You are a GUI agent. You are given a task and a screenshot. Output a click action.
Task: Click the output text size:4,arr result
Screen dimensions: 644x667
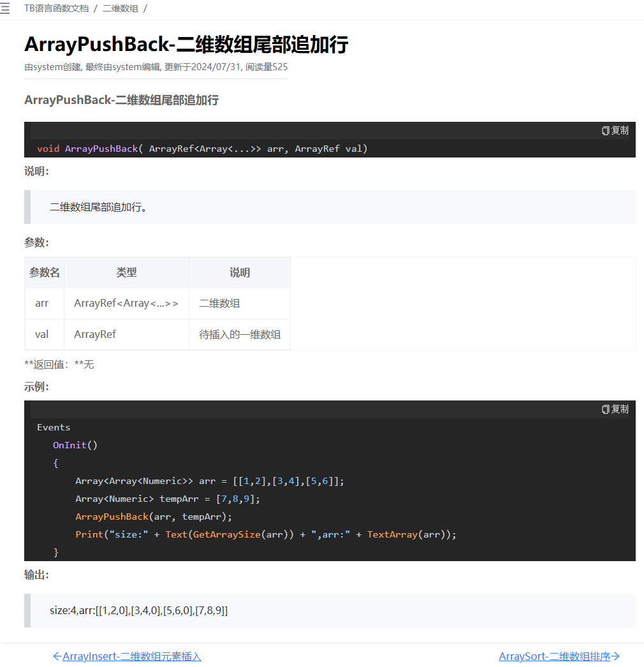click(139, 610)
